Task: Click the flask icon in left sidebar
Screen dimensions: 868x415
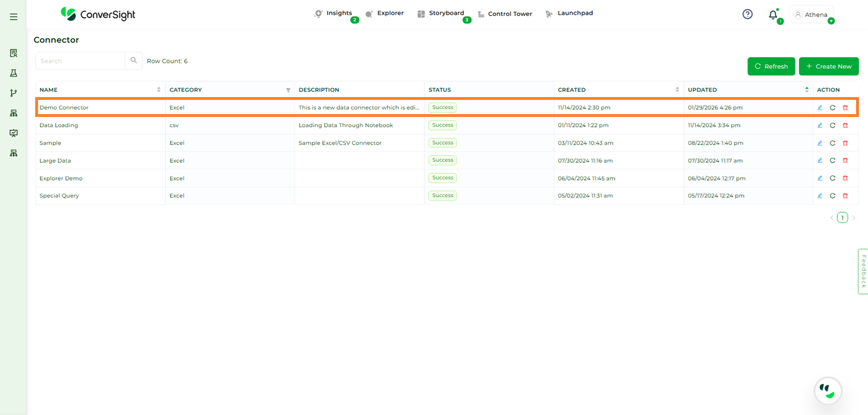Action: click(14, 73)
